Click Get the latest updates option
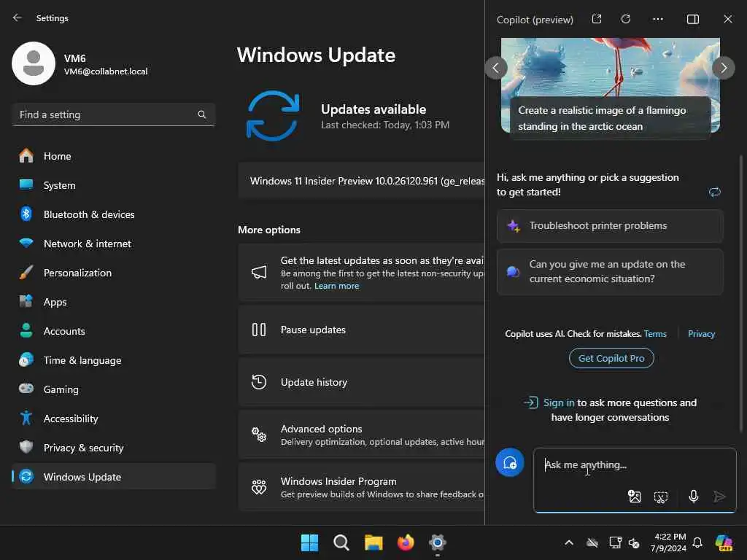 (362, 273)
